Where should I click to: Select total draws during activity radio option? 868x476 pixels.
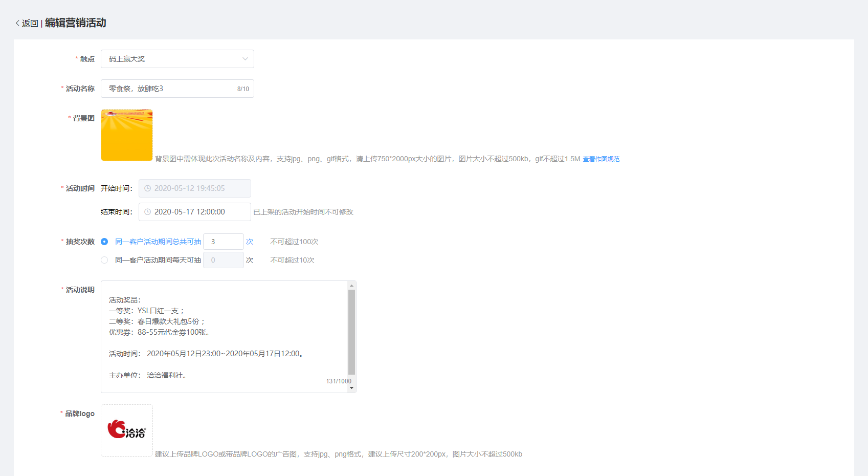click(104, 242)
